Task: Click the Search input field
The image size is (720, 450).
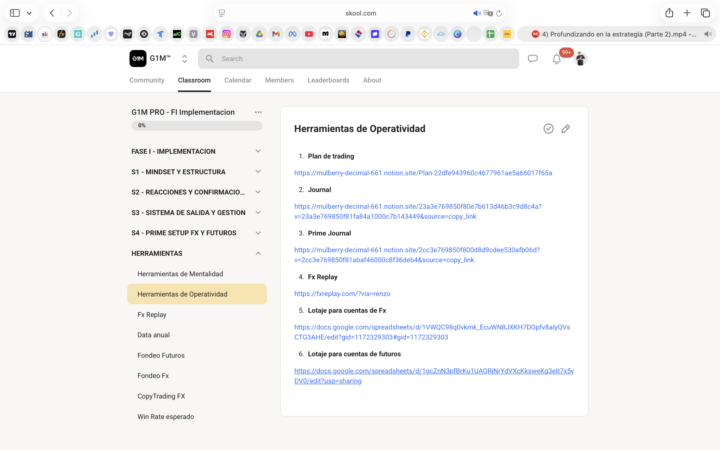Action: (358, 59)
